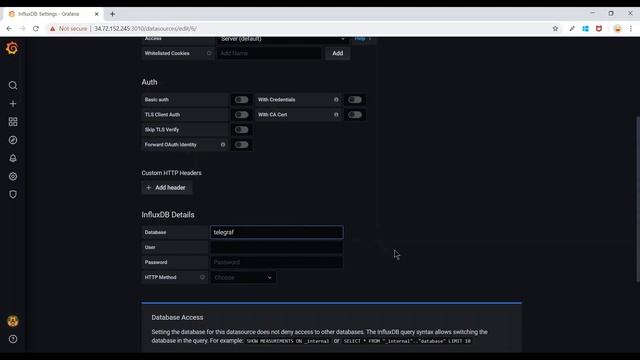Viewport: 640px width, 360px height.
Task: Click the browser forward arrow
Action: 22,29
